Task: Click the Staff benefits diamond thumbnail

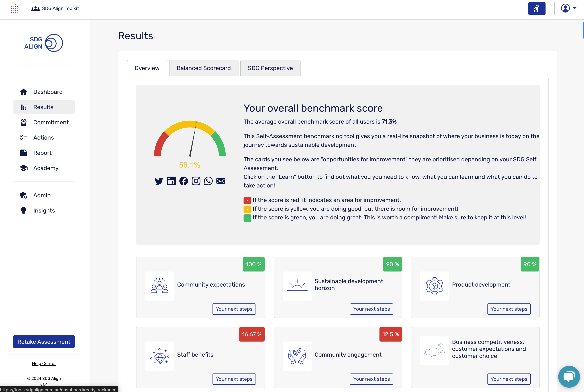Action: point(160,356)
